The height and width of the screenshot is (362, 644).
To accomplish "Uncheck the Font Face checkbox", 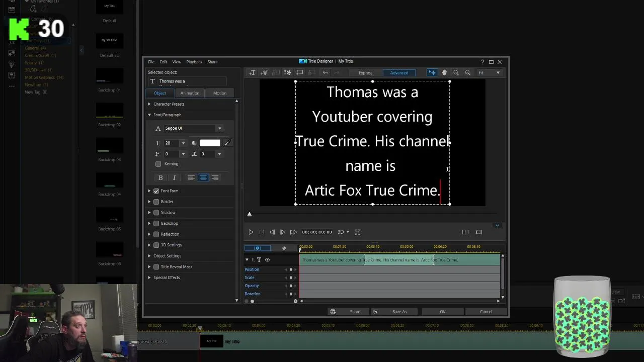I will (156, 191).
